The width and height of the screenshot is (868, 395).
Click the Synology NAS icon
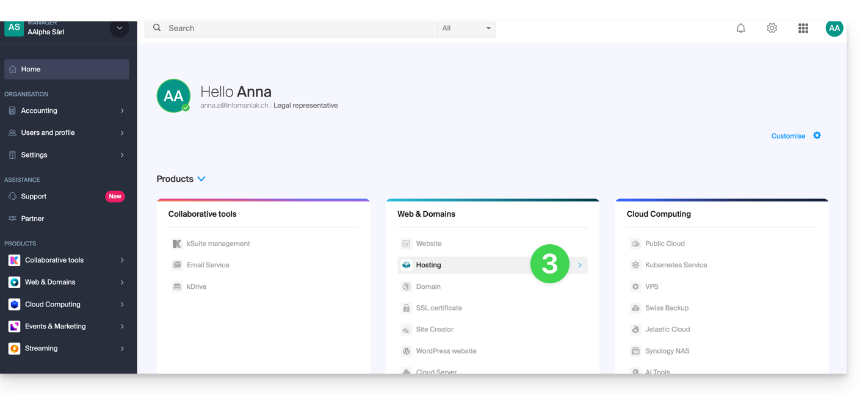[x=635, y=351]
